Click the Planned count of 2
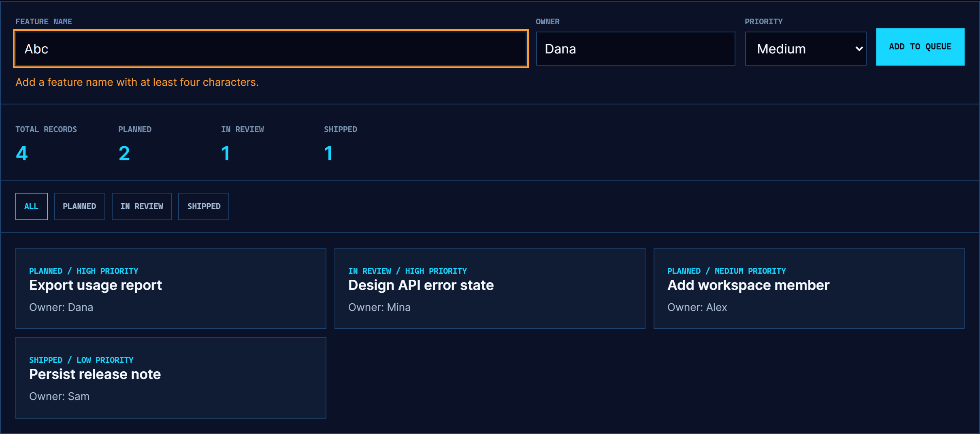Screen dimensions: 980x434 click(124, 153)
